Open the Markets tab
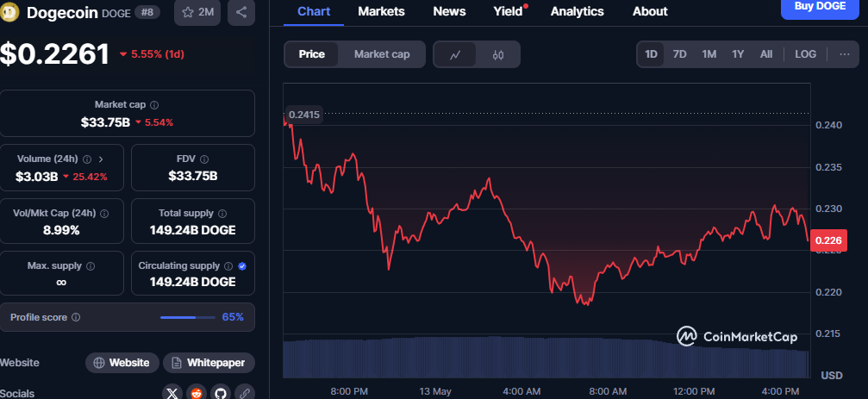 tap(381, 11)
